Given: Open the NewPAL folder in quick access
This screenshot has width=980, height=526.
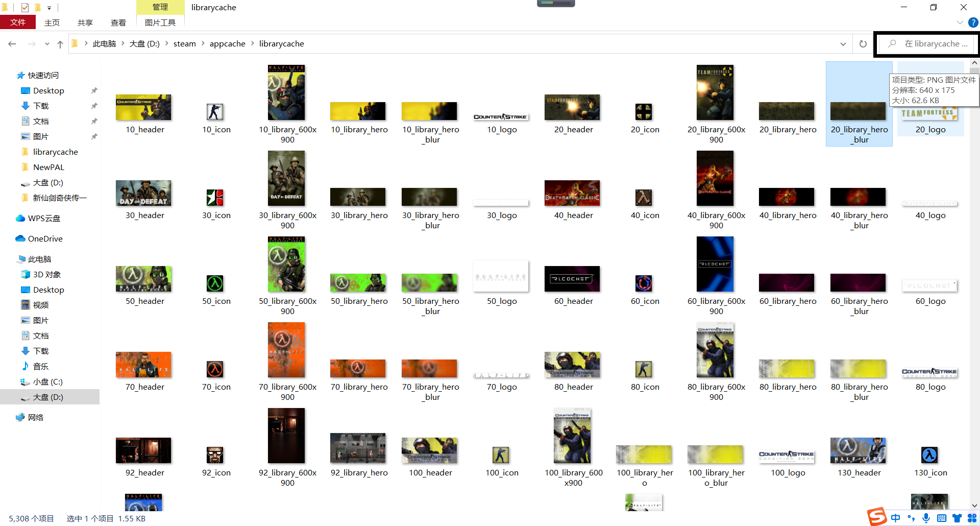Looking at the screenshot, I should click(x=43, y=167).
